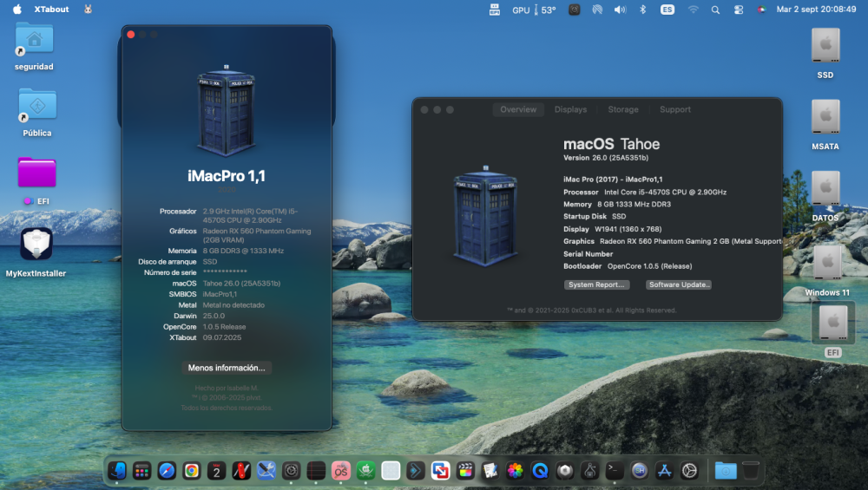Open the dark app icon in menu bar

(x=575, y=10)
